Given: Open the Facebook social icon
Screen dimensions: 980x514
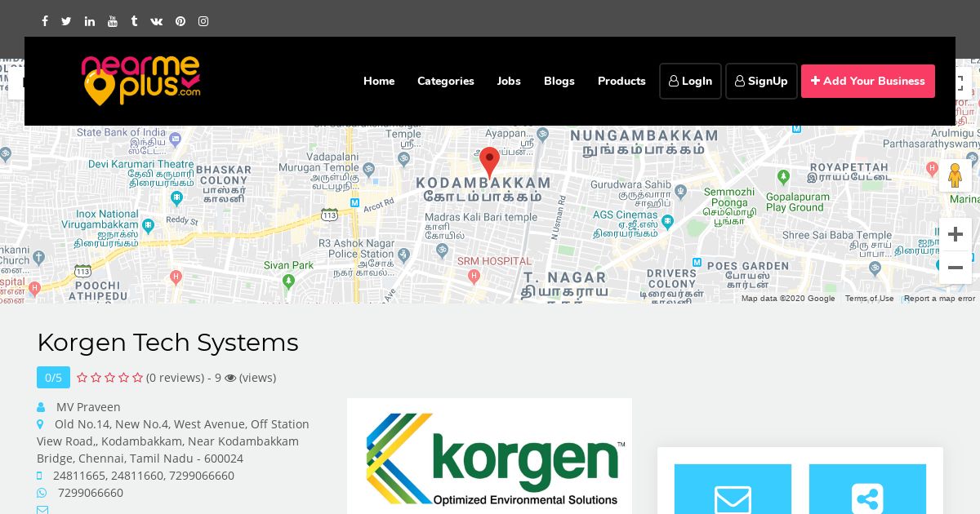Looking at the screenshot, I should tap(45, 21).
